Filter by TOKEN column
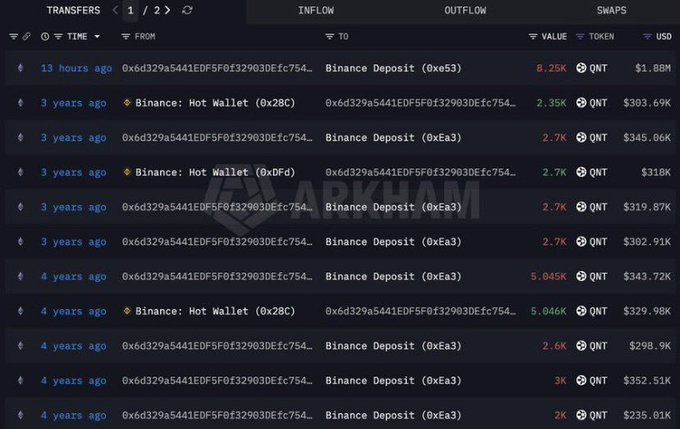Image resolution: width=680 pixels, height=429 pixels. pyautogui.click(x=580, y=36)
